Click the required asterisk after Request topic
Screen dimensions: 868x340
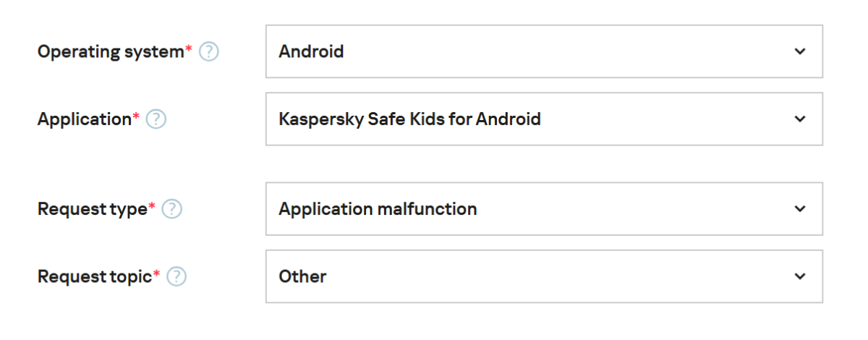click(156, 273)
